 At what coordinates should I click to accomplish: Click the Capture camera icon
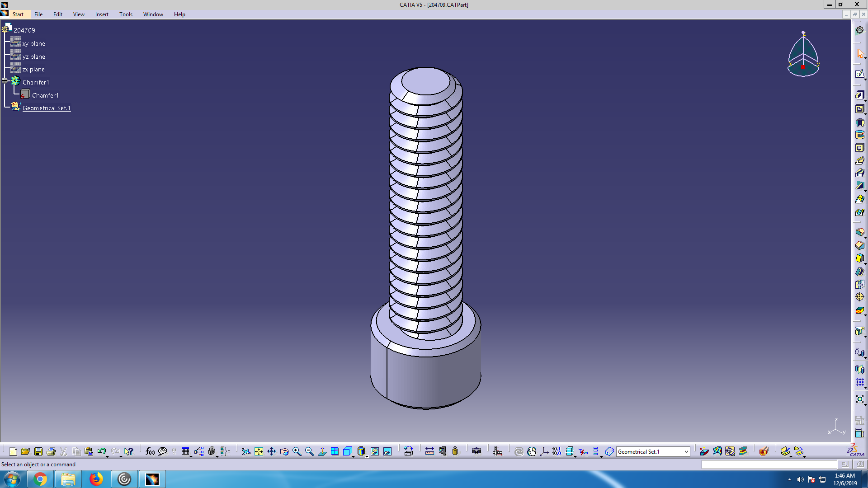tap(476, 451)
